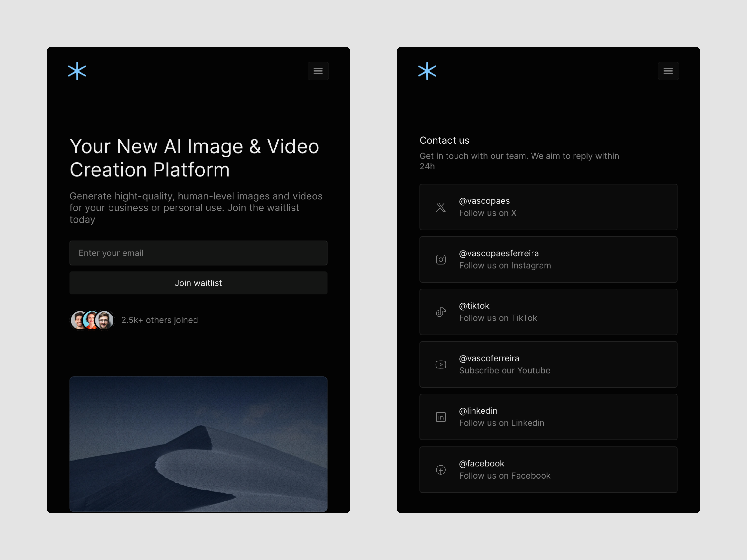Click 'Follow us on Linkedin' text
Viewport: 747px width, 560px height.
pos(501,423)
